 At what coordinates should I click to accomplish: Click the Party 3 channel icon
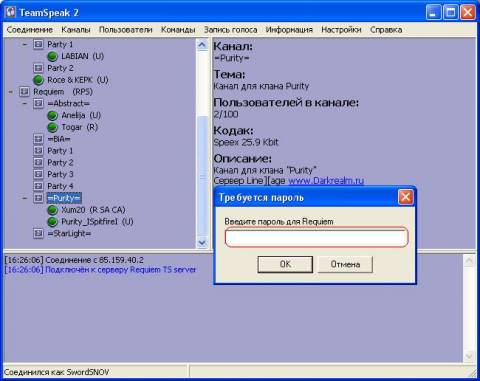click(x=38, y=174)
